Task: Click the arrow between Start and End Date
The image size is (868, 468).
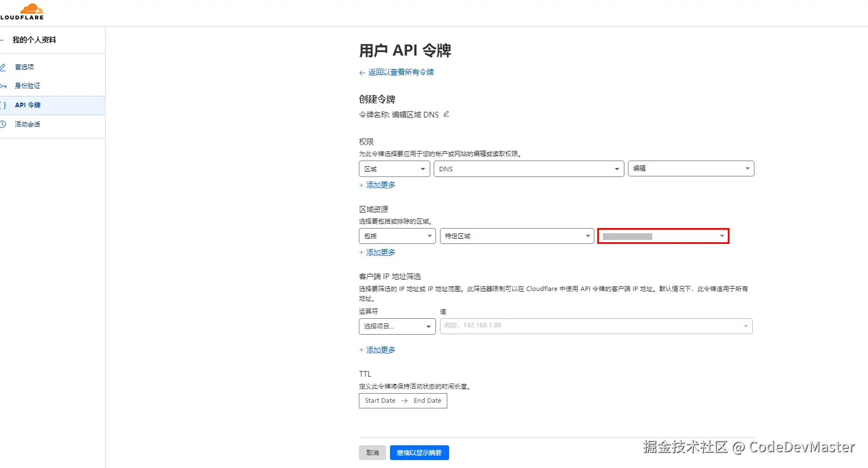Action: point(405,400)
